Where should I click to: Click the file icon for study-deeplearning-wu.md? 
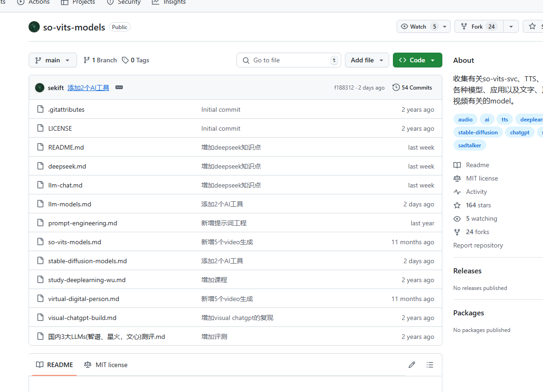(40, 280)
